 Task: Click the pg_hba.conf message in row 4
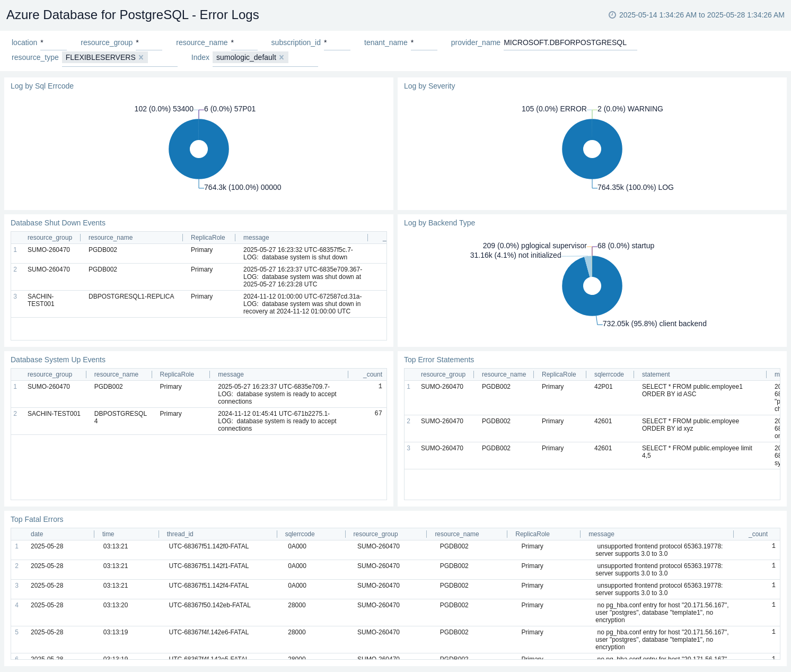(662, 613)
